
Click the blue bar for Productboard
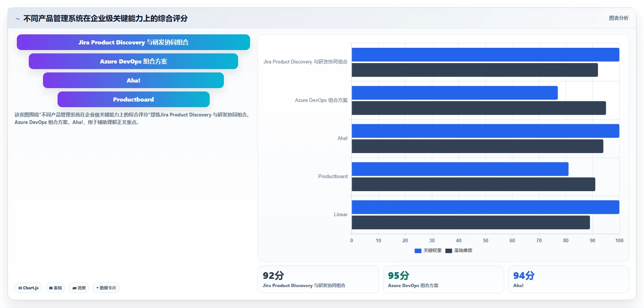460,169
